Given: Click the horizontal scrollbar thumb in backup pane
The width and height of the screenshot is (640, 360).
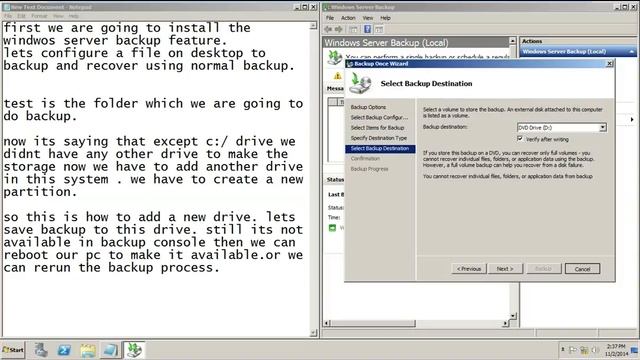Looking at the screenshot, I should [x=373, y=323].
